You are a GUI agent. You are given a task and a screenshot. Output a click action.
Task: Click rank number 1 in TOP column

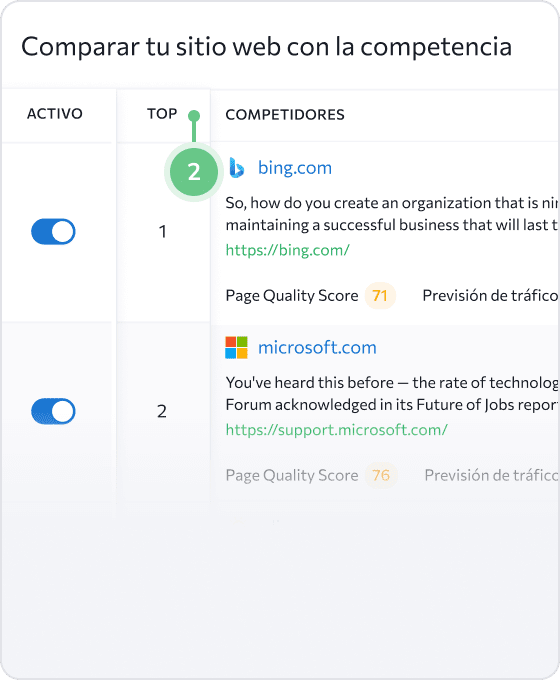point(163,232)
